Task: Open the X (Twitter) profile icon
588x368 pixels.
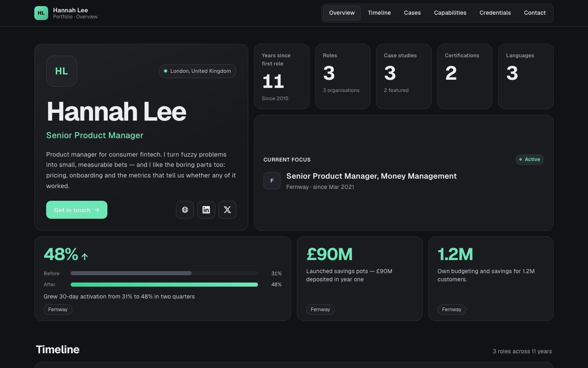Action: (x=227, y=210)
